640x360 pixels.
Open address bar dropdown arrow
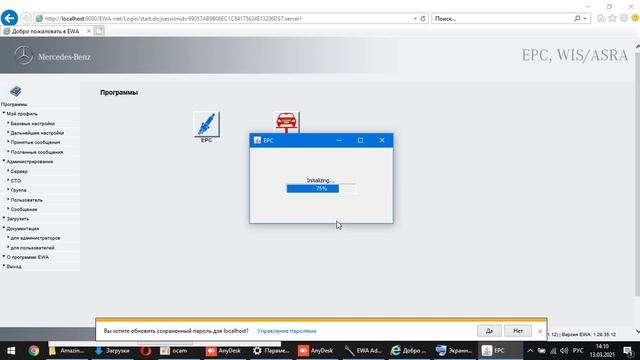point(415,18)
